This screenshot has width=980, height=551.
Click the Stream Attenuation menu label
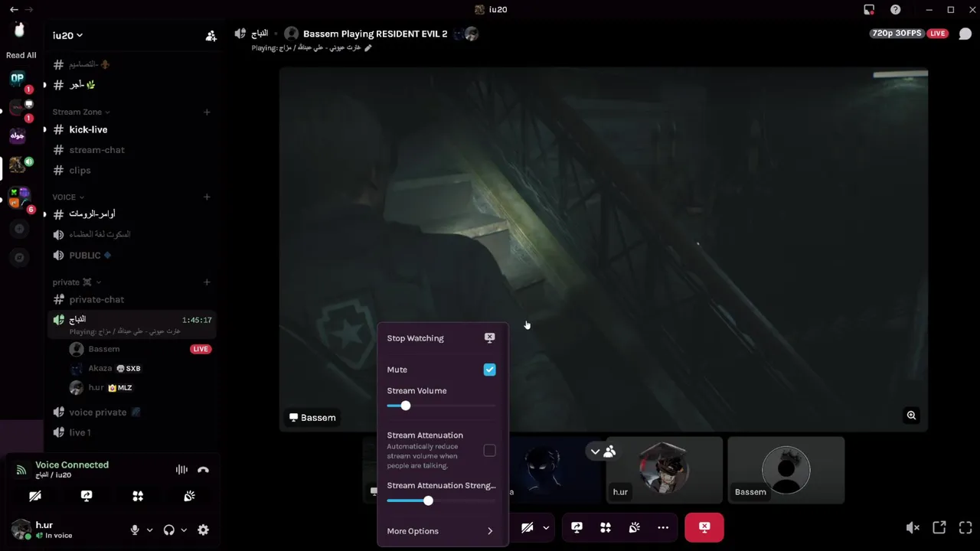coord(425,435)
